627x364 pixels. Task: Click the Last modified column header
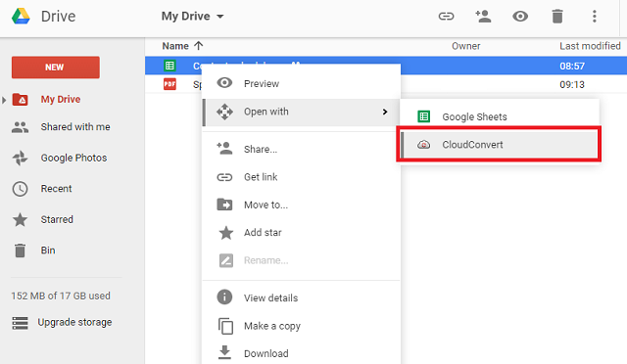(x=590, y=46)
